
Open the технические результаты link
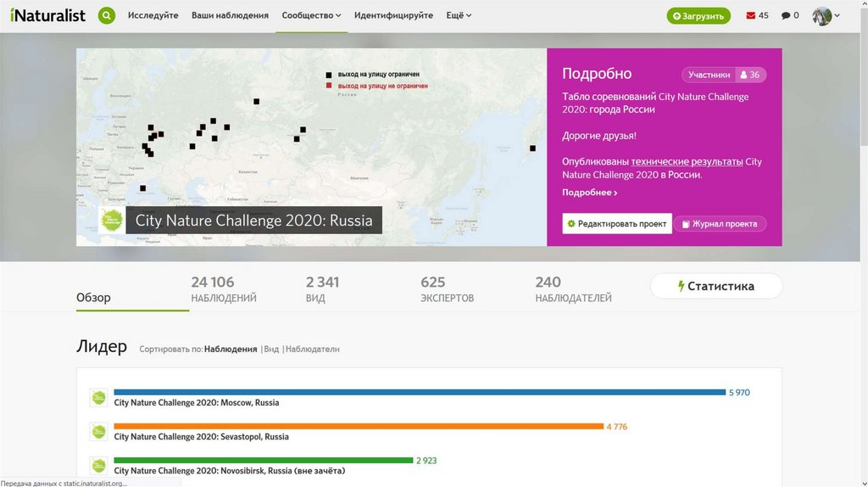[x=687, y=161]
